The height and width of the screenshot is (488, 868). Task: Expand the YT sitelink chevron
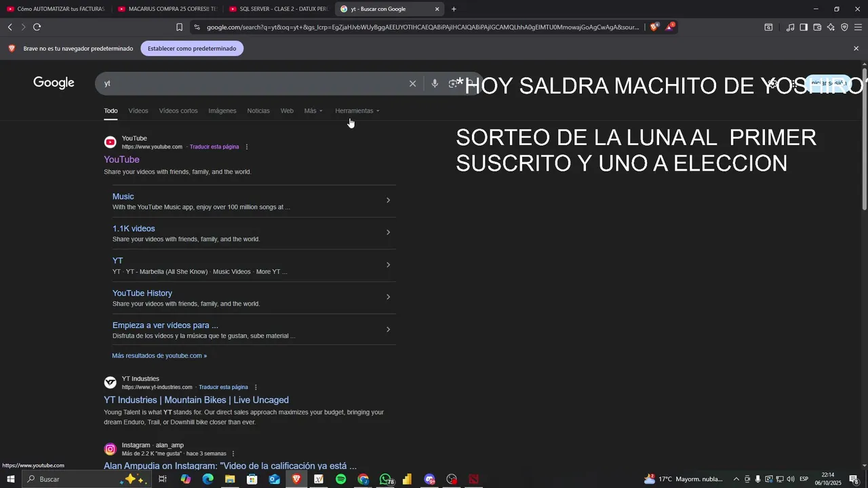click(388, 265)
